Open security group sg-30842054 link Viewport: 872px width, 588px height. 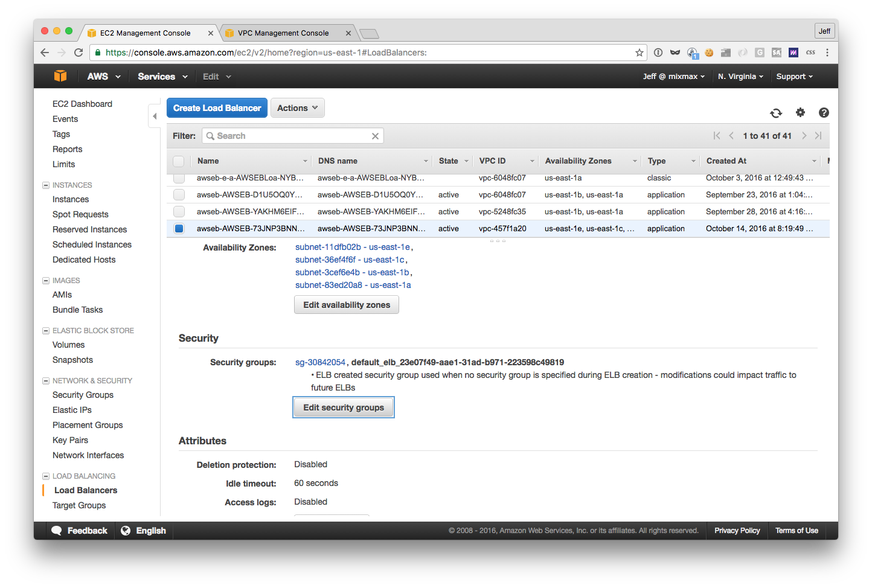point(320,362)
